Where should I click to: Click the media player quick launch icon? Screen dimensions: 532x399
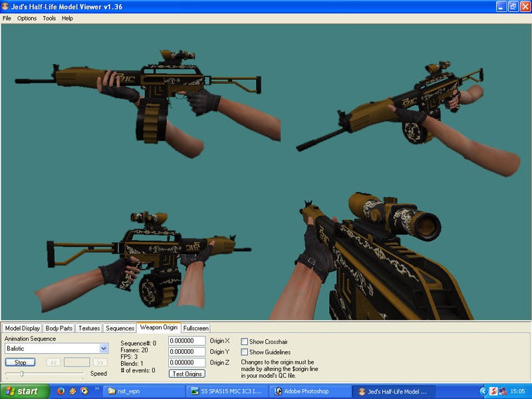coord(84,391)
